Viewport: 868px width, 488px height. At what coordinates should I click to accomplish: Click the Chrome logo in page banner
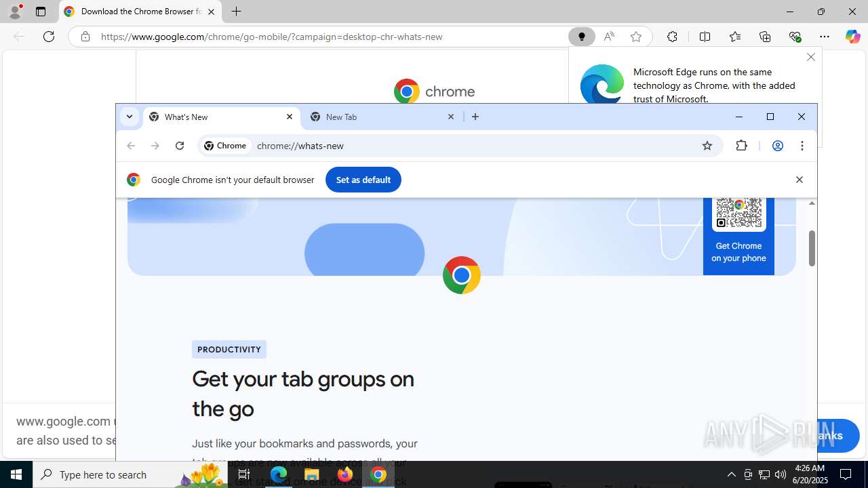point(462,275)
